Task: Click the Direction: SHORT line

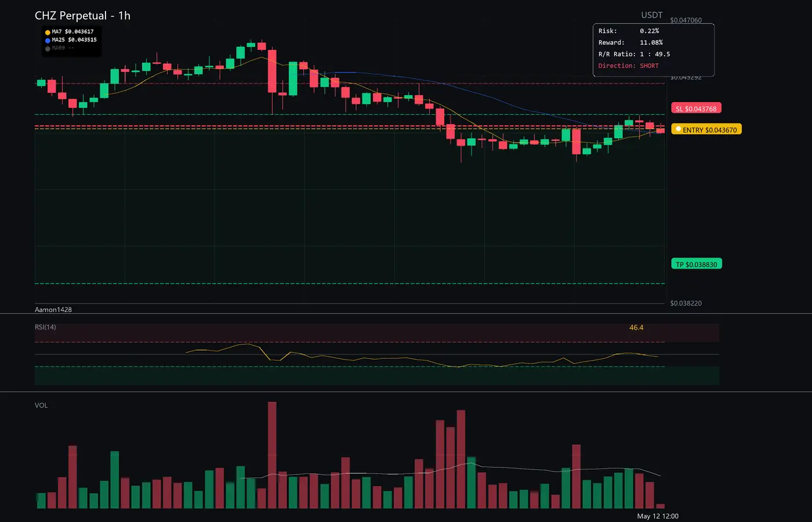Action: coord(629,66)
